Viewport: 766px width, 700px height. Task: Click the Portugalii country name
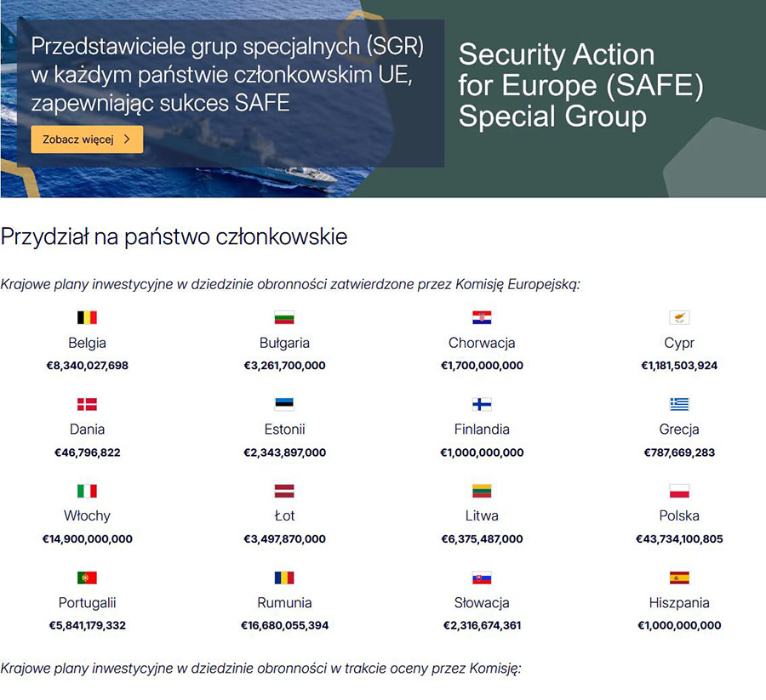pos(87,603)
